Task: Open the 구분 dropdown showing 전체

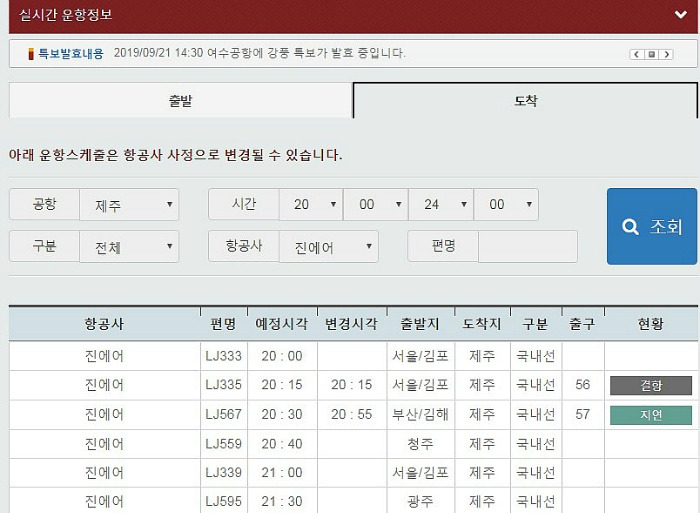Action: [129, 246]
